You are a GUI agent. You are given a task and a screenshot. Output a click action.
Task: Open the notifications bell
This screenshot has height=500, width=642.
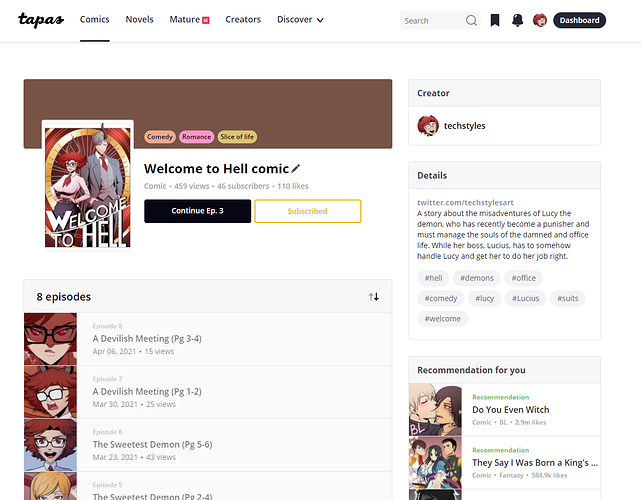[517, 20]
